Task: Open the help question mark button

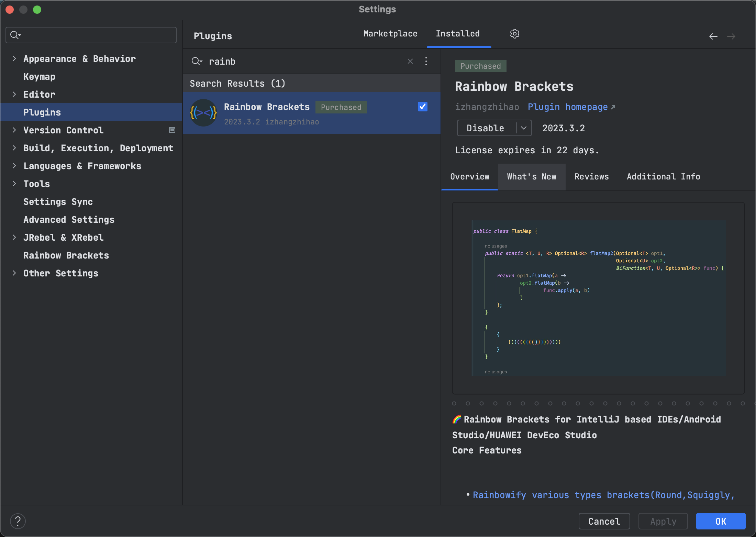Action: (18, 521)
